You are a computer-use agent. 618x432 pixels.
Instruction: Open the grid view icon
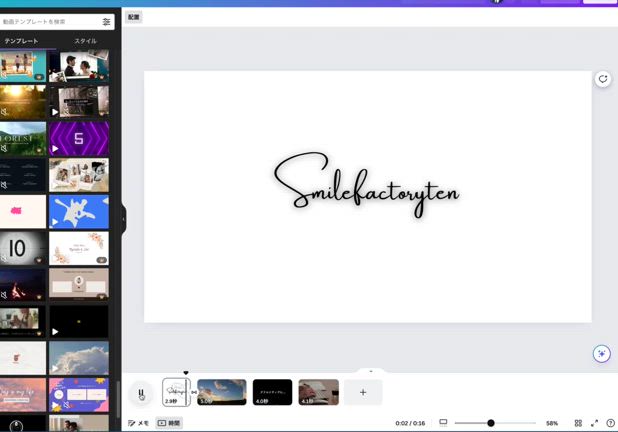coord(578,423)
